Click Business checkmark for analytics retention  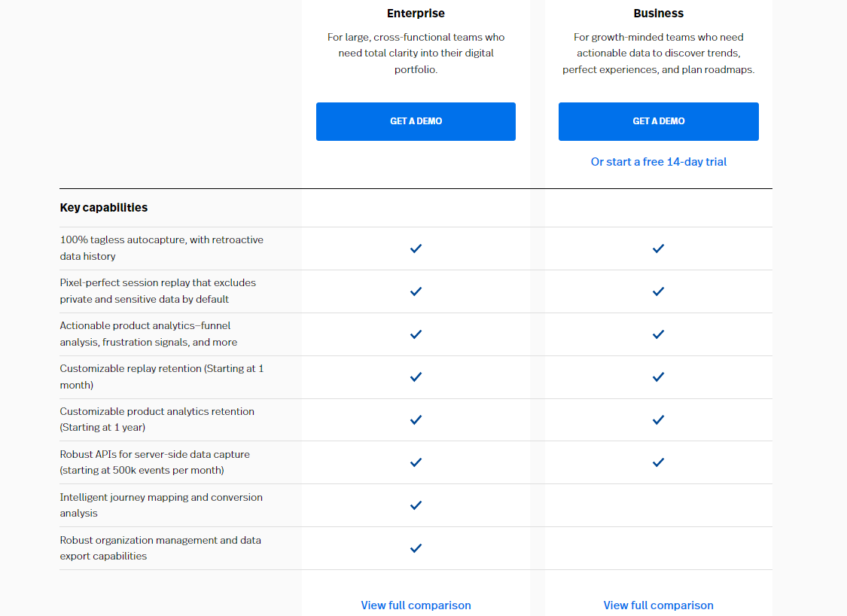658,419
